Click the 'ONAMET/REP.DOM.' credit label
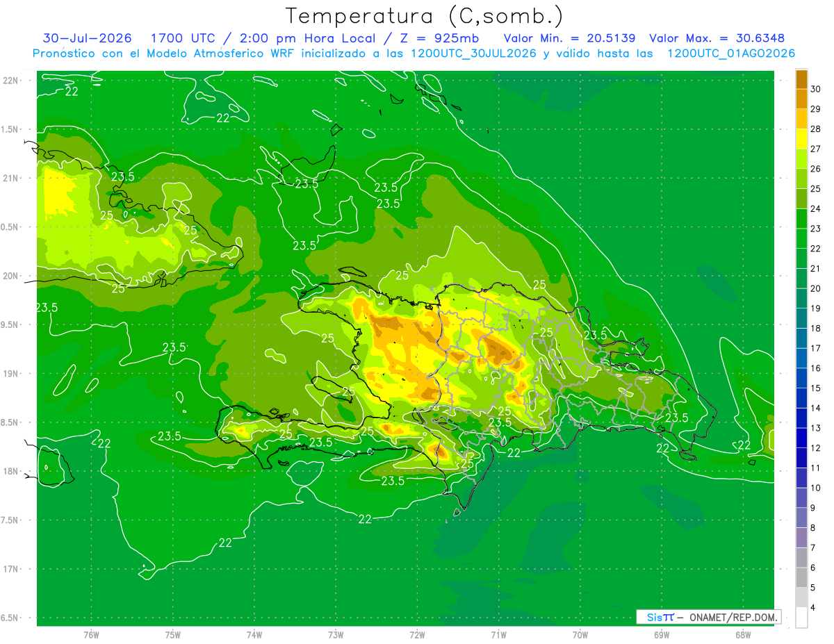The height and width of the screenshot is (644, 834). pos(734,617)
